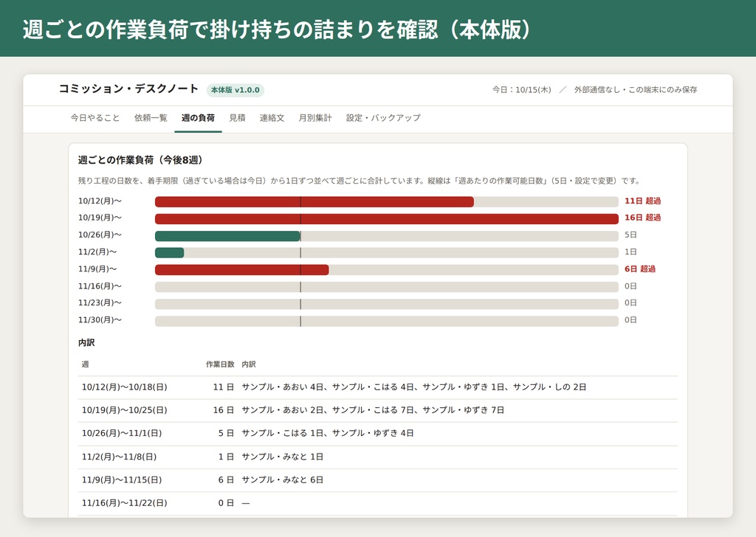Select the 週の負荷 tab
Viewport: 756px width, 537px height.
198,118
